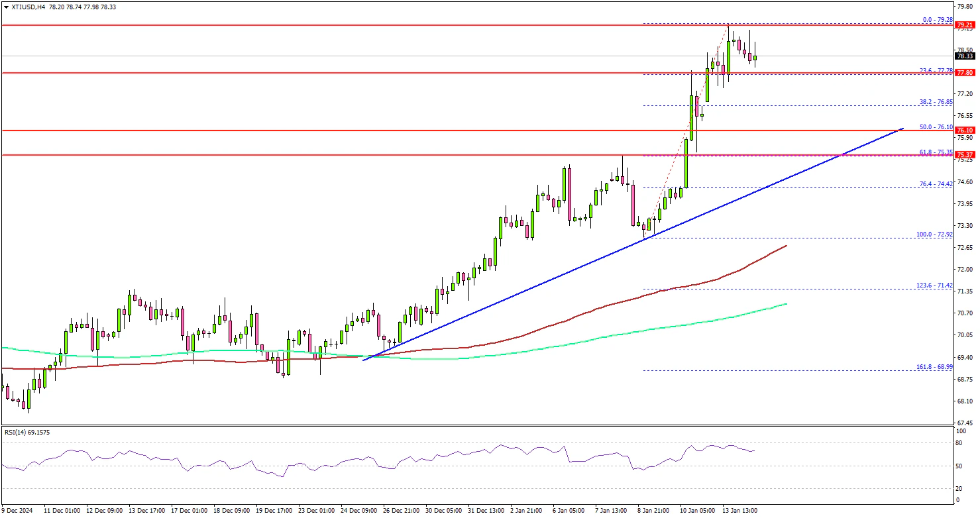
Task: Click the 24 Dec 09:00 date label
Action: tap(360, 511)
